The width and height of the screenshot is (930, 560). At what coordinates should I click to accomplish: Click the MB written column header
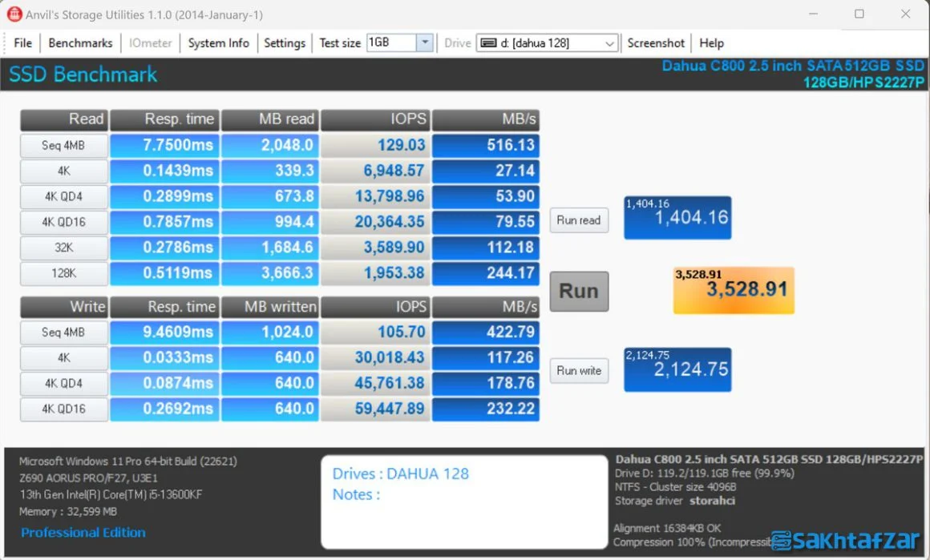(270, 307)
